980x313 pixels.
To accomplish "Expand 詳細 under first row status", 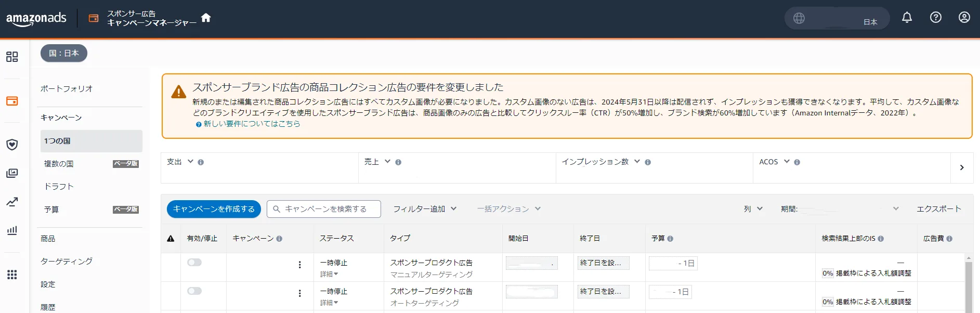I will coord(329,274).
